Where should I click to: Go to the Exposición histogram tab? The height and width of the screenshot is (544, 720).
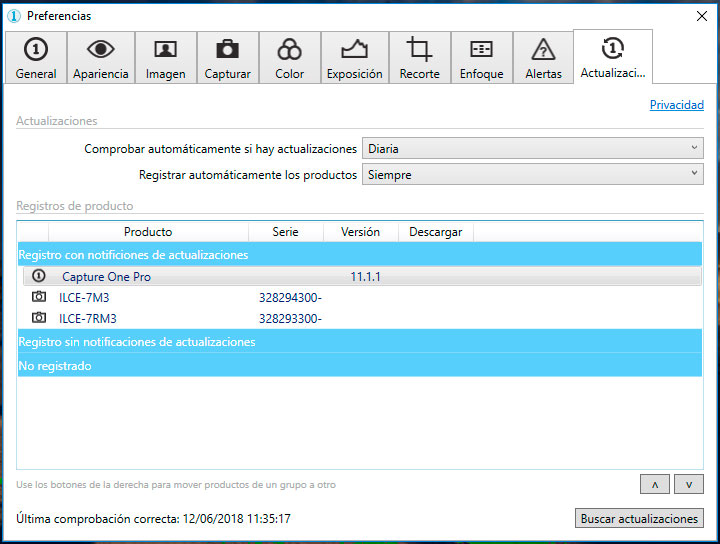[x=354, y=58]
